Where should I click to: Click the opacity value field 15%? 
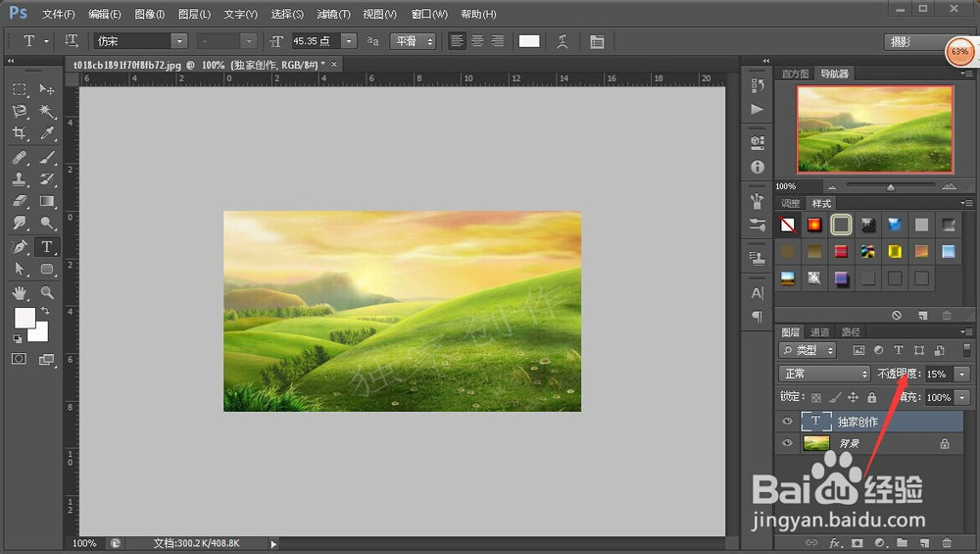pyautogui.click(x=940, y=374)
